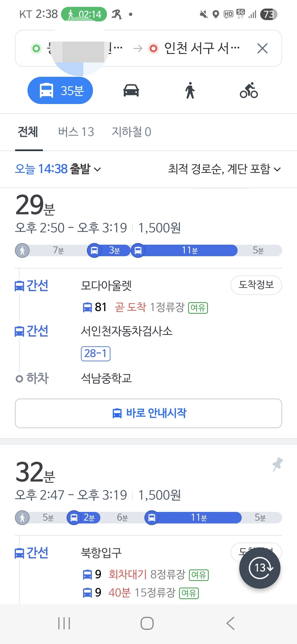The image size is (297, 644).
Task: Clear the route with the X icon
Action: click(262, 48)
